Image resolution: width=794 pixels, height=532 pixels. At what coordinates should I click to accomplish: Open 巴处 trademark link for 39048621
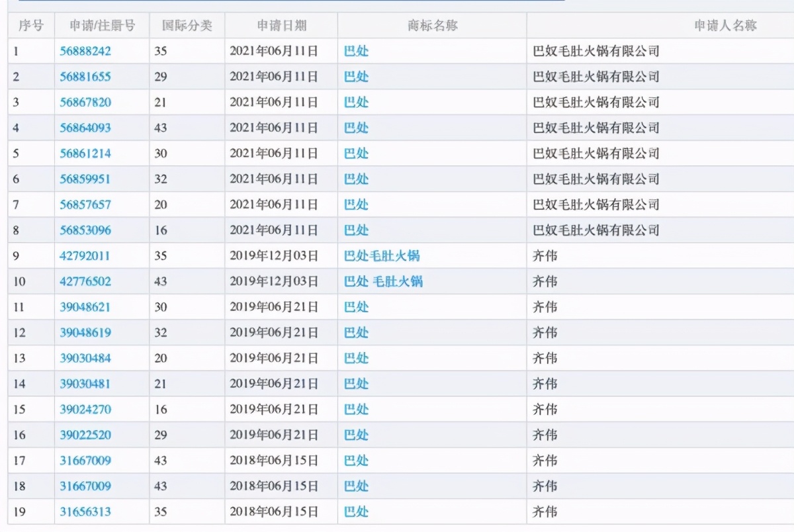tap(356, 307)
